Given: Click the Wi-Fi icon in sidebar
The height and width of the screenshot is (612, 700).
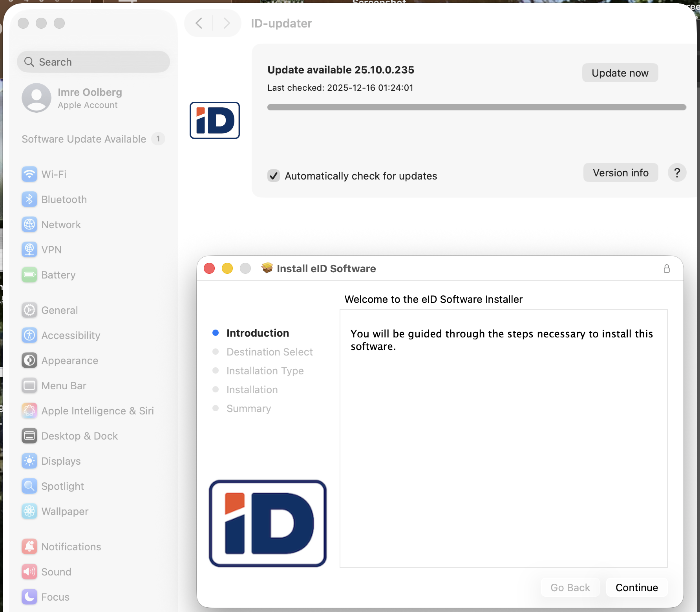Looking at the screenshot, I should (29, 174).
